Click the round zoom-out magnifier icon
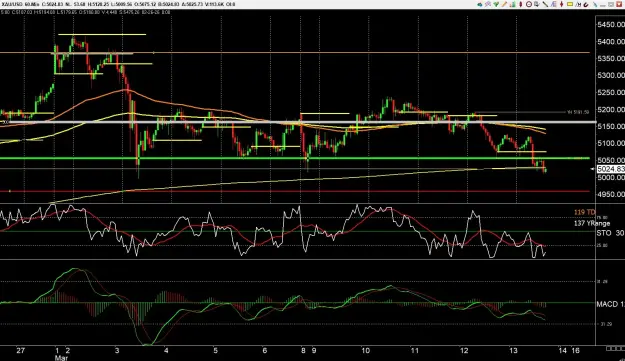This screenshot has height=361, width=625. click(529, 4)
